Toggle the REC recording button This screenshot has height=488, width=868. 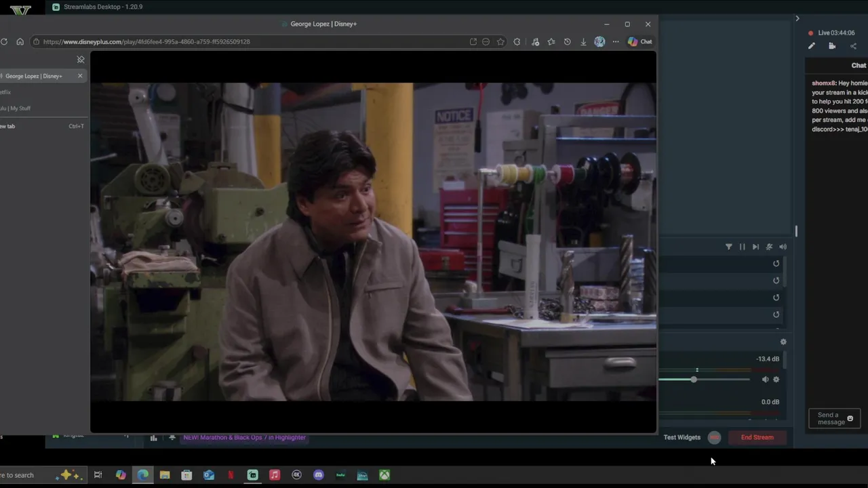coord(714,437)
